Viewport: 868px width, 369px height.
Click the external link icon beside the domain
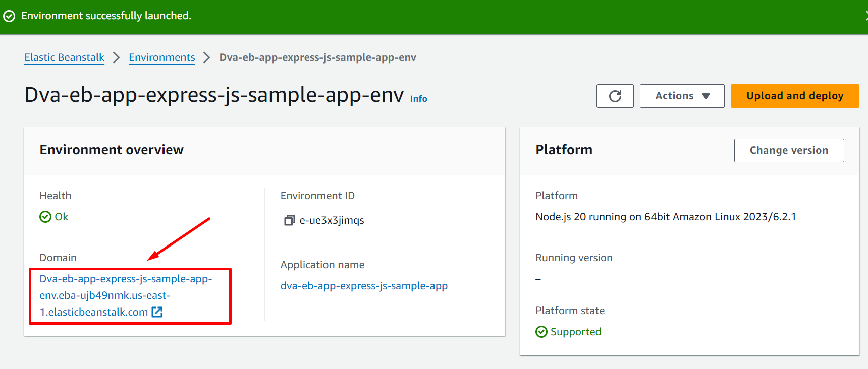click(x=157, y=312)
